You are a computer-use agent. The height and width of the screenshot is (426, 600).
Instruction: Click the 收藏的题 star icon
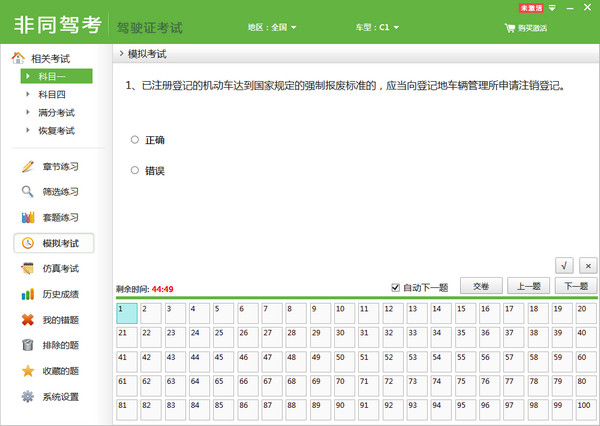pyautogui.click(x=27, y=372)
